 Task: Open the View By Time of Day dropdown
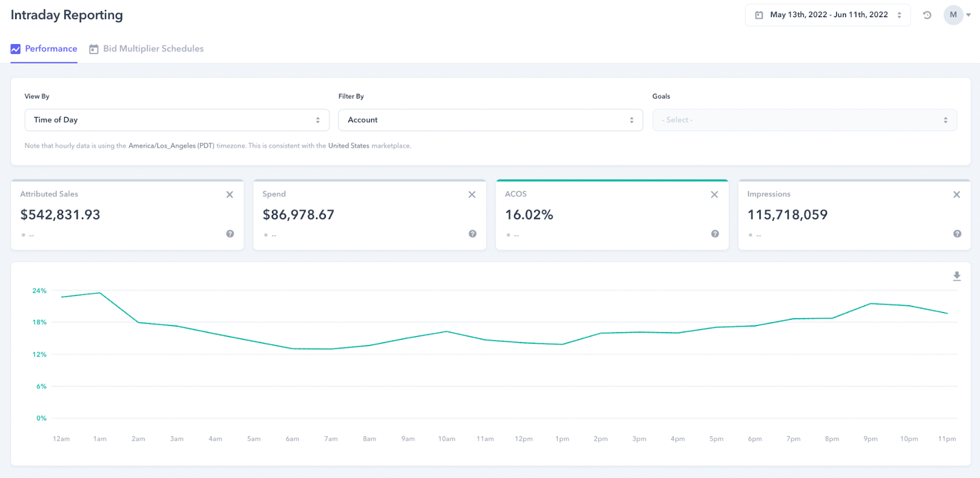point(177,120)
